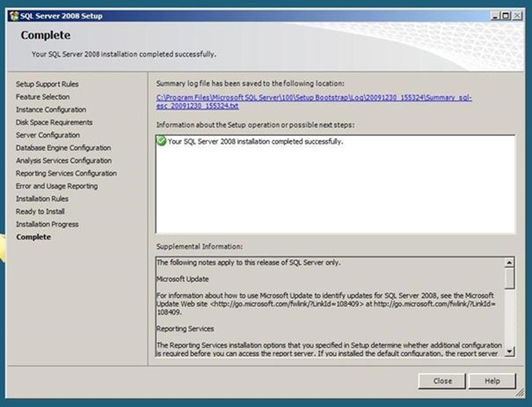Select Disk Space Requirements step
This screenshot has width=532, height=407.
click(54, 123)
